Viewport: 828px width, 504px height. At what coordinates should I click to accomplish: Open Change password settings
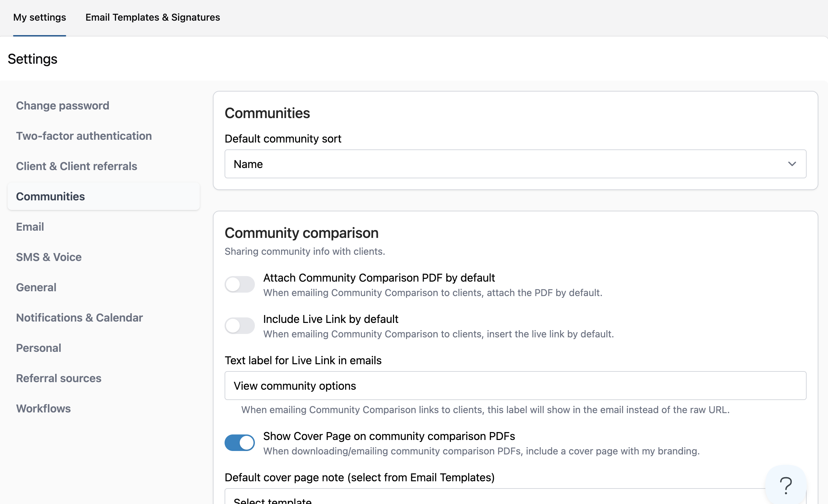click(63, 106)
